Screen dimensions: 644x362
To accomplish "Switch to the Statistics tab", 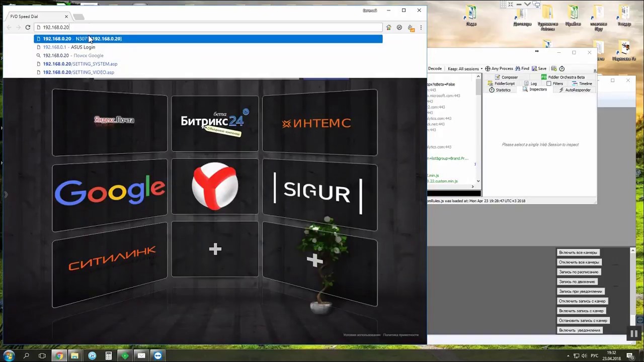I will point(500,90).
